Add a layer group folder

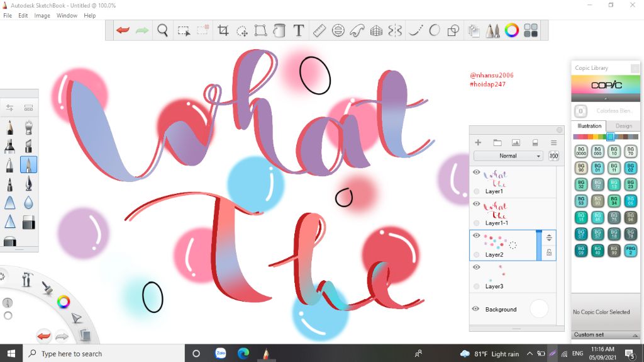[497, 142]
